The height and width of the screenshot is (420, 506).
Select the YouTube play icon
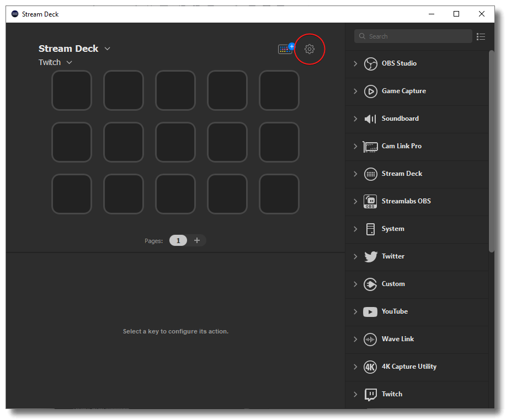[370, 312]
